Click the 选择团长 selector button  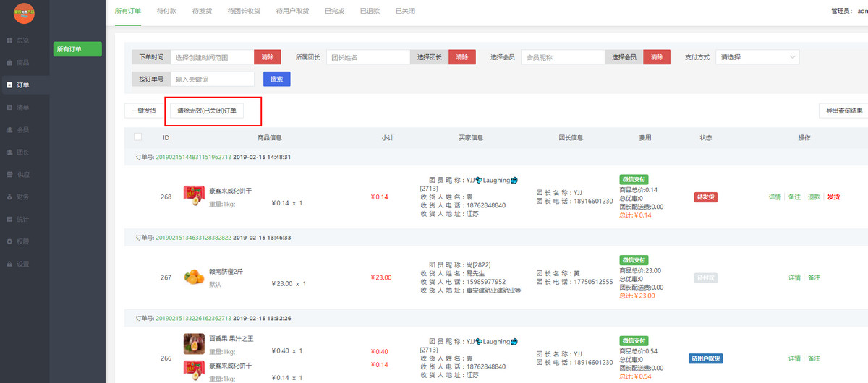coord(429,57)
